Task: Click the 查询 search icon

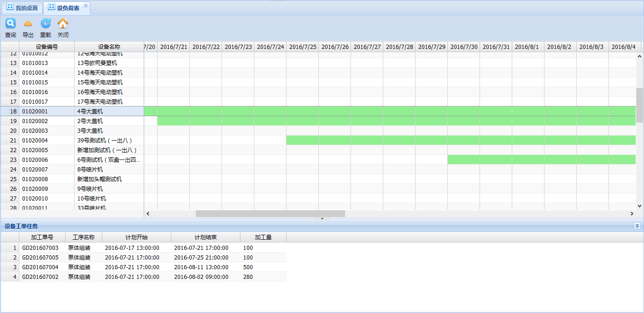Action: [10, 24]
